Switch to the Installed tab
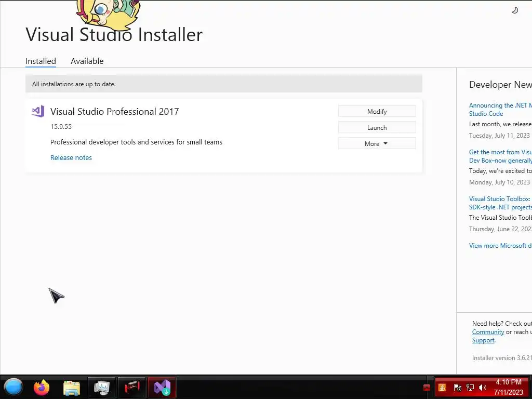The width and height of the screenshot is (532, 399). (41, 61)
